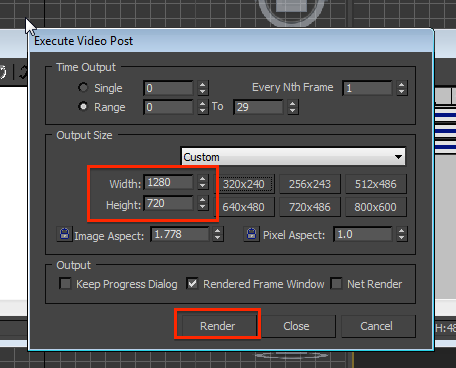
Task: Adjust the Range start spinner arrows
Action: 203,107
